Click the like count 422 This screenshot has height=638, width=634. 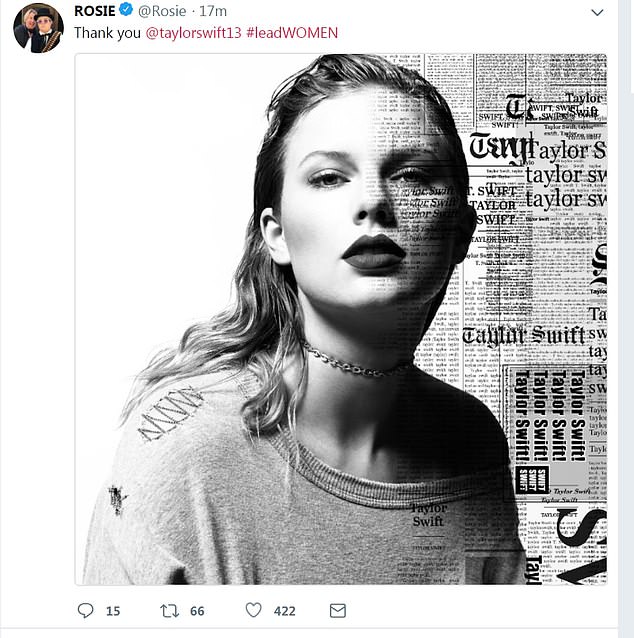(x=284, y=610)
